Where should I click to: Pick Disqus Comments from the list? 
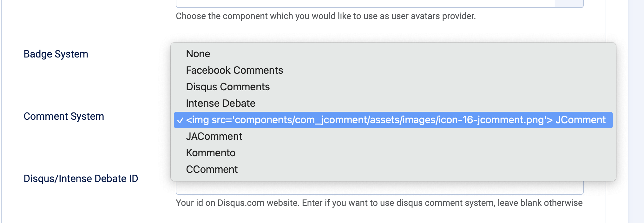coord(227,87)
